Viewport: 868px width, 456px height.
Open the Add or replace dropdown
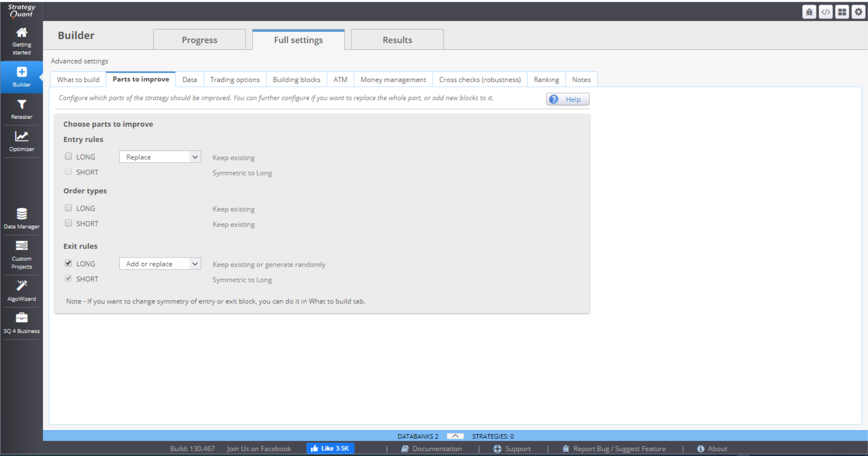(160, 263)
